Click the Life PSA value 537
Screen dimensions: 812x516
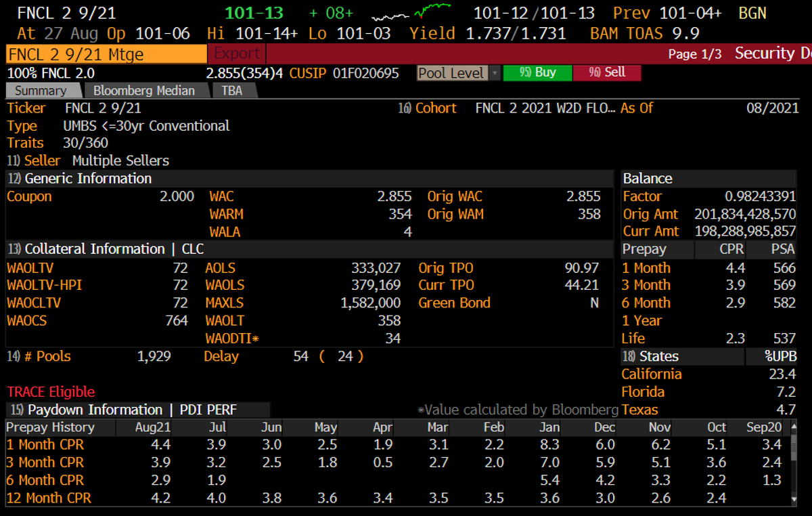[x=785, y=338]
